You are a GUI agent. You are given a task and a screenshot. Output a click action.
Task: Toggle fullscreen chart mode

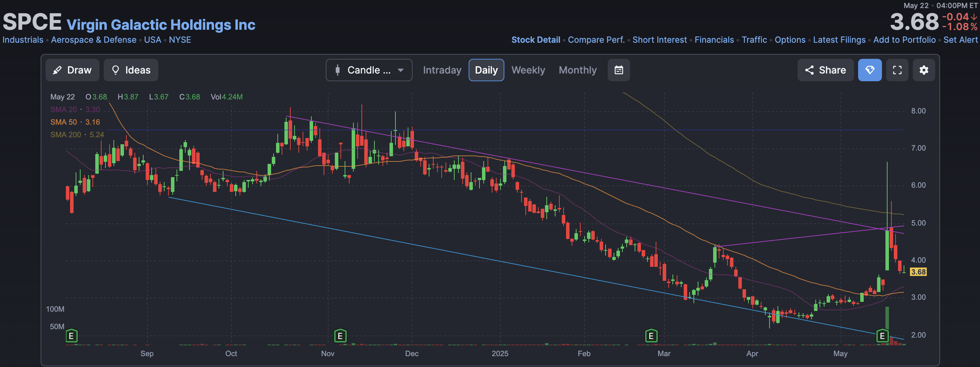pyautogui.click(x=897, y=70)
